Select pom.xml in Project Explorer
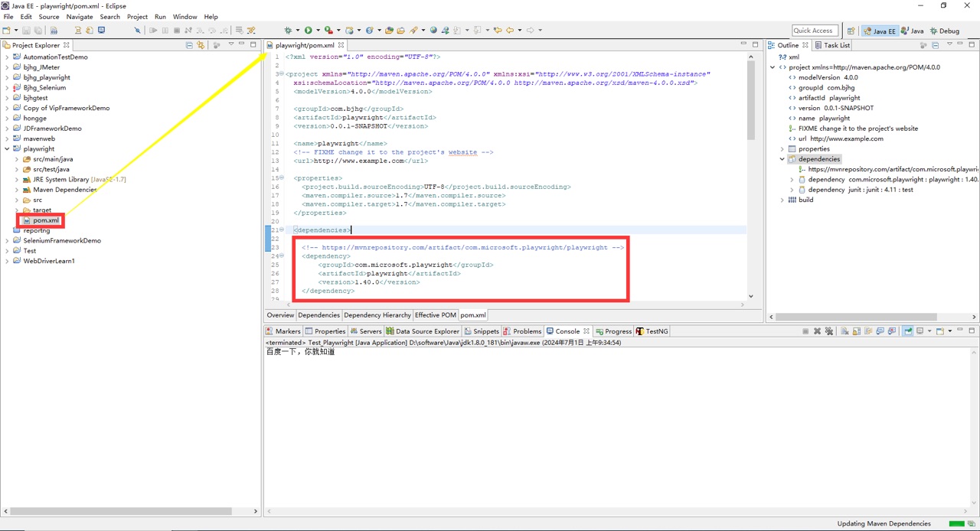 click(x=45, y=220)
